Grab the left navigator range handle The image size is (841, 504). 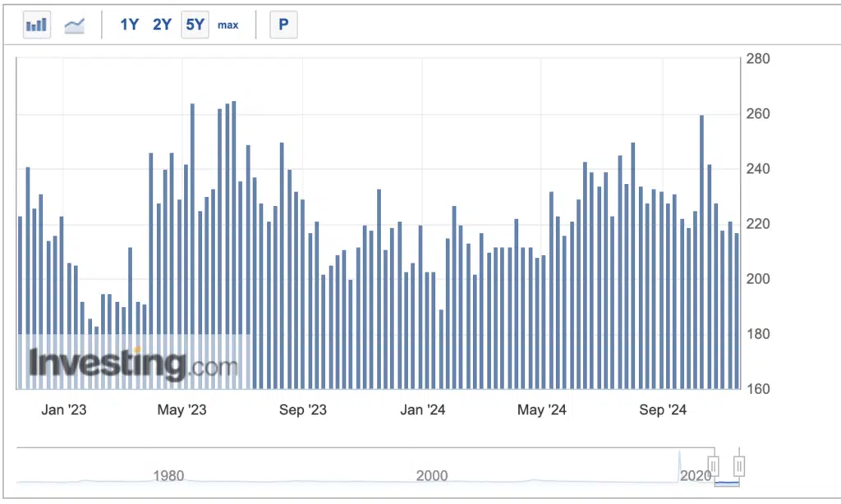coord(713,467)
